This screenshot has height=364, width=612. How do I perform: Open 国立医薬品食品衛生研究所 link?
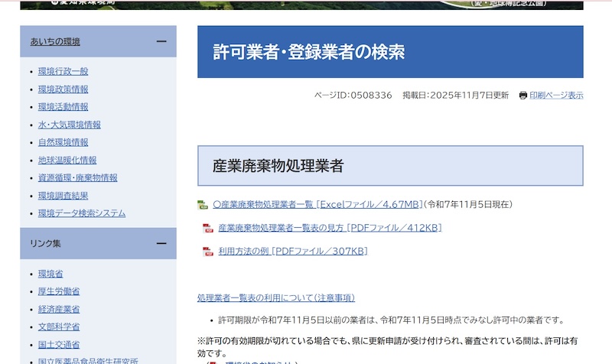(88, 361)
